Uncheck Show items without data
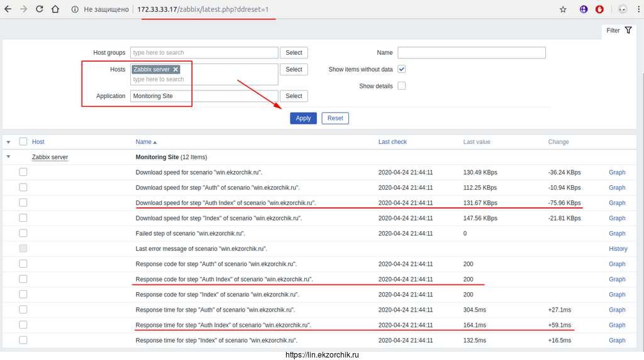The width and height of the screenshot is (644, 360). [401, 69]
